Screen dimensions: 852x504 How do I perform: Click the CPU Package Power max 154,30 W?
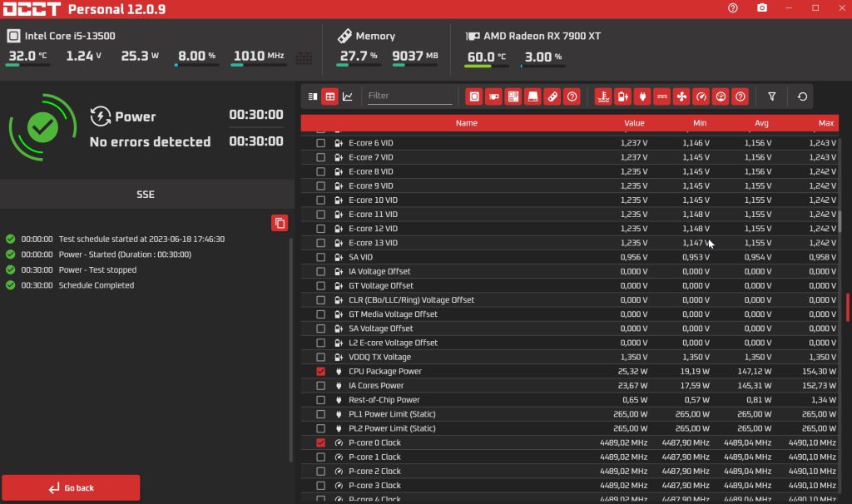point(819,372)
